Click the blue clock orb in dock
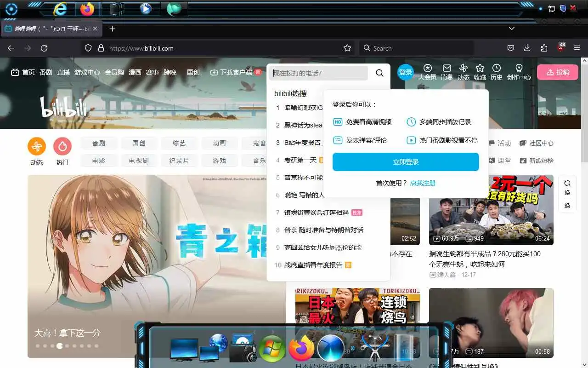The image size is (588, 368). (x=331, y=348)
